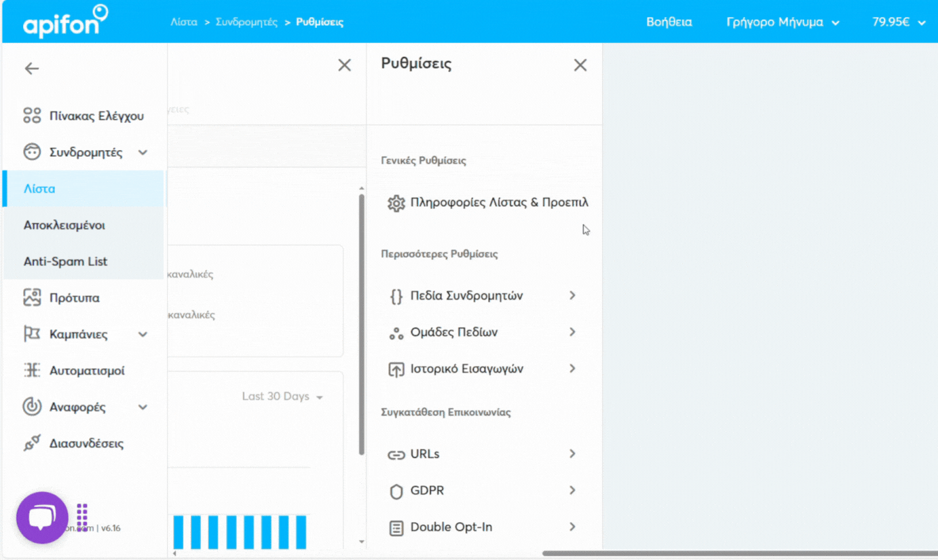This screenshot has width=938, height=560.
Task: Open the Καμπάνιες campaigns flag icon
Action: tap(31, 334)
